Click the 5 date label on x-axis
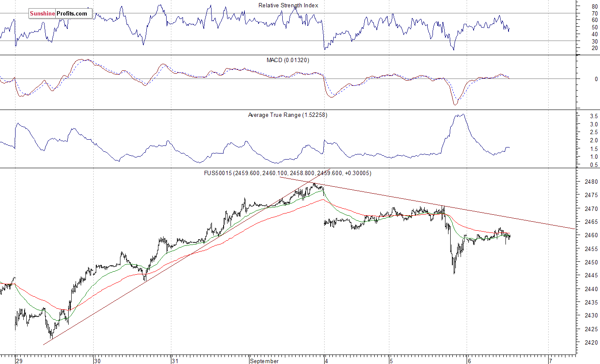 tap(391, 361)
